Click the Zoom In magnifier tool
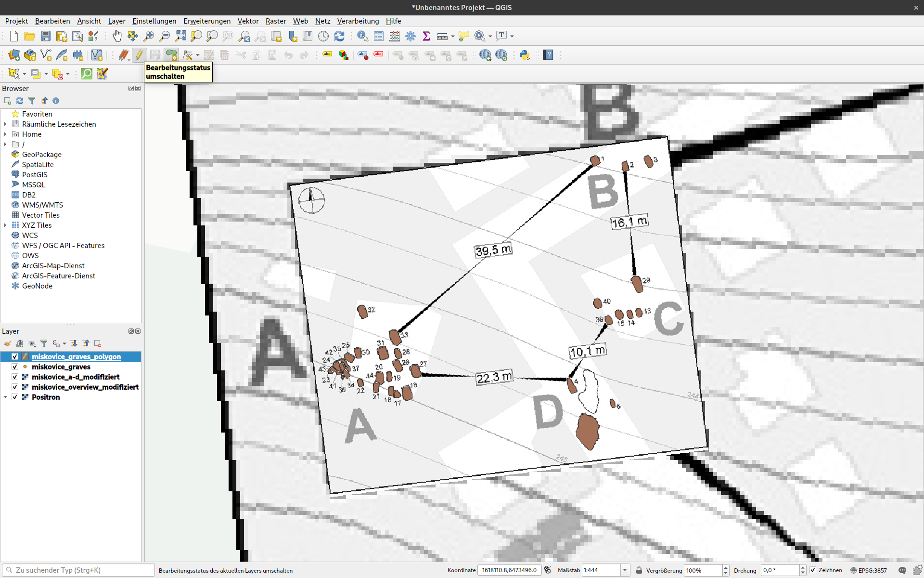Image resolution: width=924 pixels, height=578 pixels. pyautogui.click(x=149, y=36)
